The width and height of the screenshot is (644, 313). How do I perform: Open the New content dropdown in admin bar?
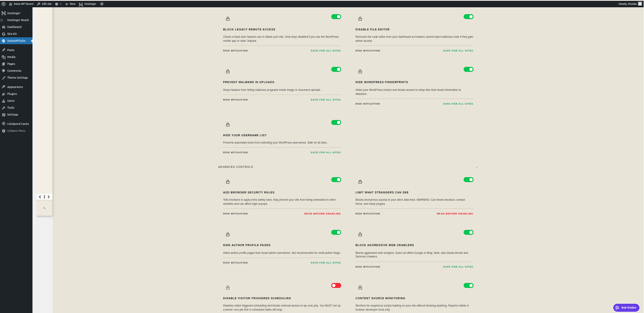pyautogui.click(x=70, y=4)
